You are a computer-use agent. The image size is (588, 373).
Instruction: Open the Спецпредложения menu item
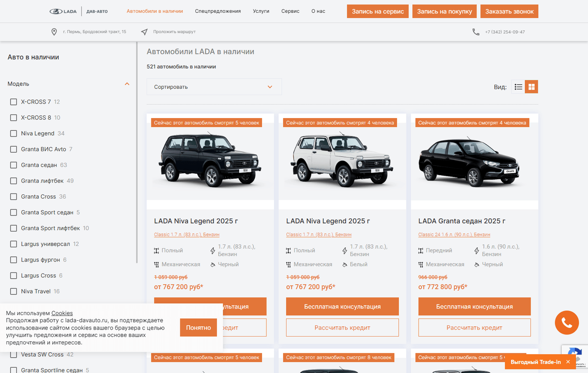click(218, 11)
